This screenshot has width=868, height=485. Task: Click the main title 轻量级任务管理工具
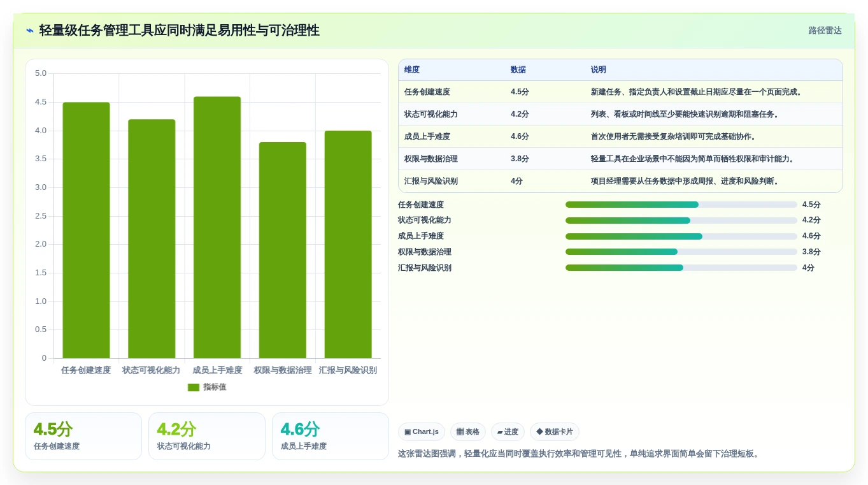pos(179,30)
